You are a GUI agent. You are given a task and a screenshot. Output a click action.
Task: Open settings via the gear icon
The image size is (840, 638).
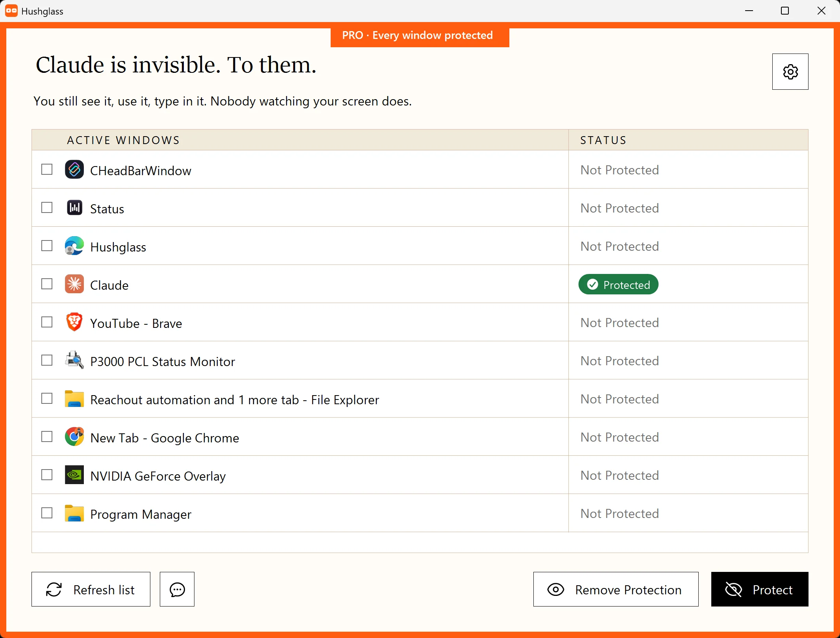[x=790, y=72]
